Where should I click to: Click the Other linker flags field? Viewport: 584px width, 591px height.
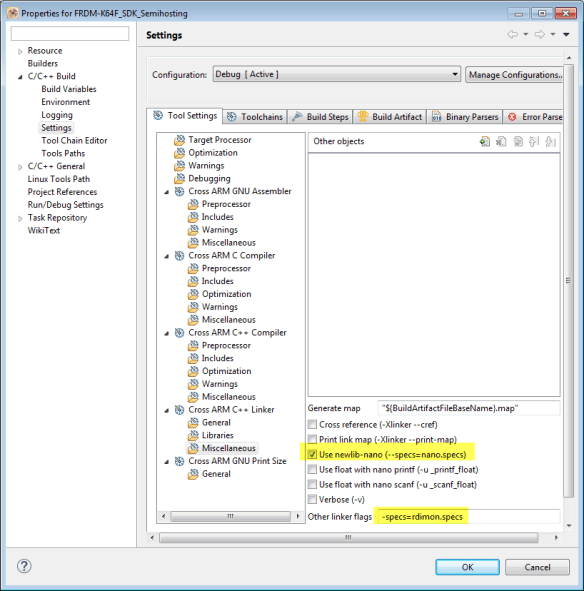click(x=469, y=517)
